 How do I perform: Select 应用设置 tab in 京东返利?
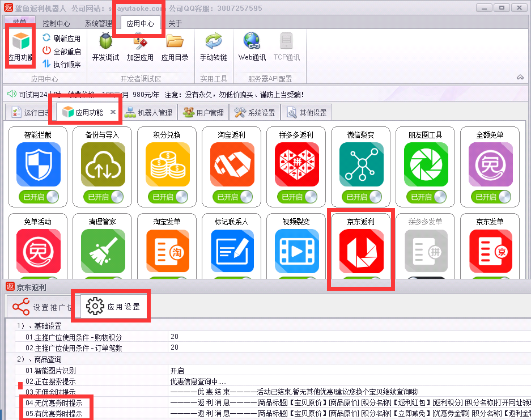coord(113,307)
